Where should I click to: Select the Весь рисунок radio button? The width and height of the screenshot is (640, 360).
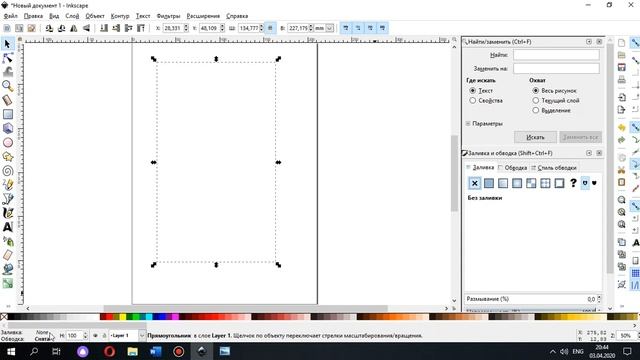536,91
